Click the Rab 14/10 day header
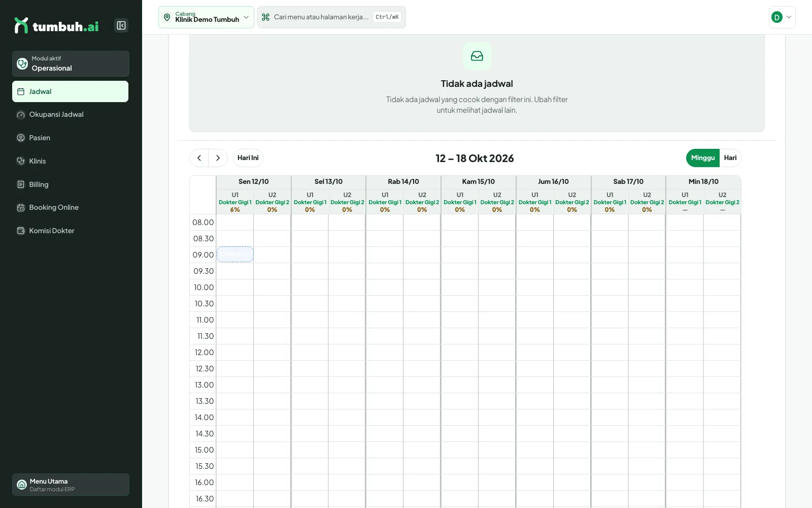The image size is (812, 508). (403, 182)
